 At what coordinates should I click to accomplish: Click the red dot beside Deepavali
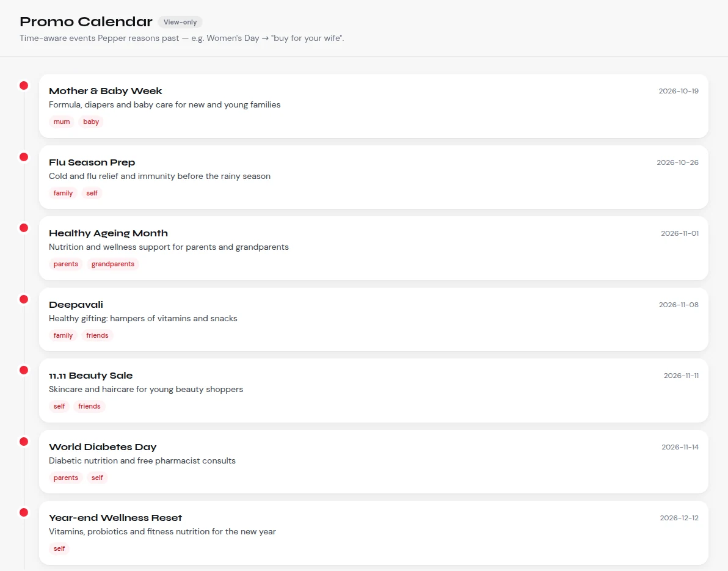pyautogui.click(x=24, y=299)
